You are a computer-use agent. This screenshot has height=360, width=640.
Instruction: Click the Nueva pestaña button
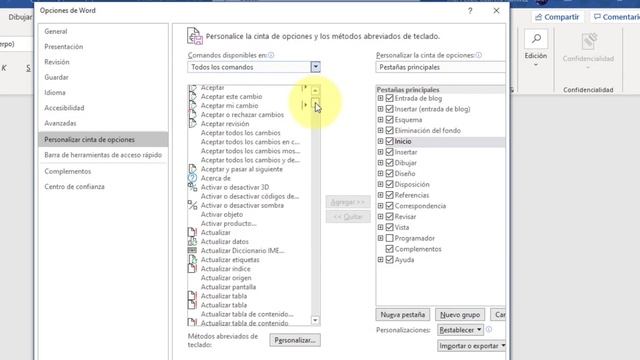[402, 315]
